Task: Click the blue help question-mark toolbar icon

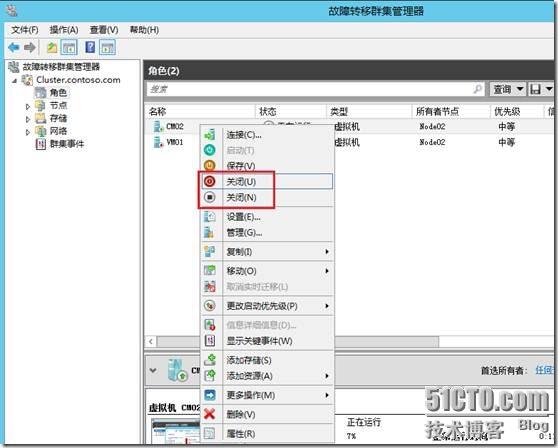Action: 90,47
